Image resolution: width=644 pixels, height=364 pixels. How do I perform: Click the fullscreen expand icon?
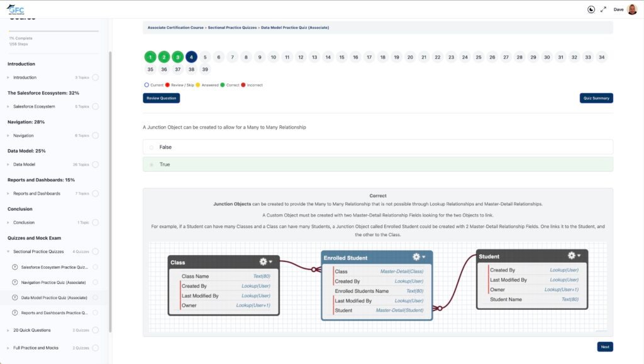pyautogui.click(x=603, y=9)
